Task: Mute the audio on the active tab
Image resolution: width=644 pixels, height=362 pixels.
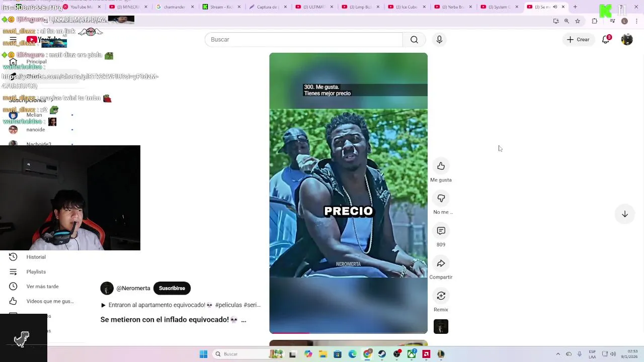Action: click(x=555, y=7)
